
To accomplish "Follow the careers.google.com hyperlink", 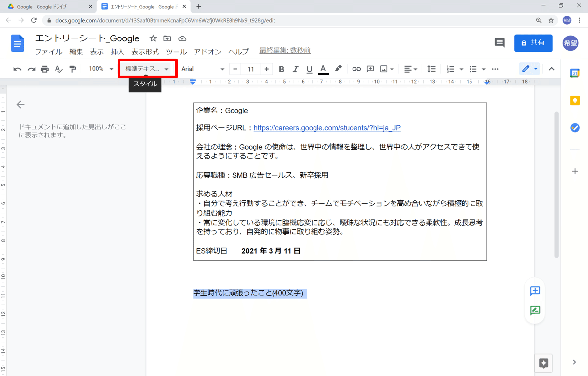I will (x=327, y=128).
